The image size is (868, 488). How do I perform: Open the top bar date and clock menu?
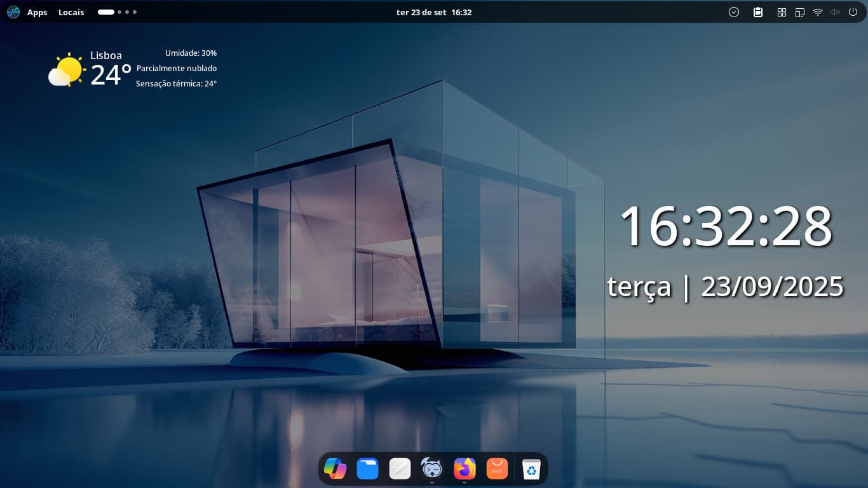434,12
